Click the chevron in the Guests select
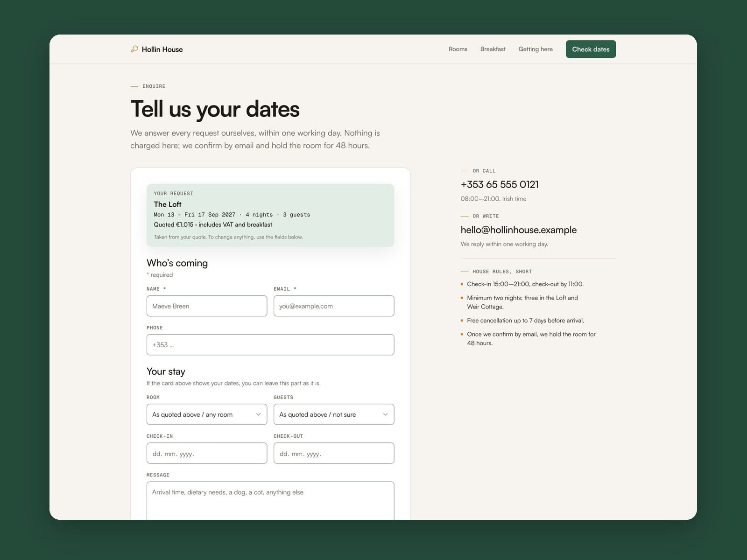Image resolution: width=747 pixels, height=560 pixels. coord(385,414)
